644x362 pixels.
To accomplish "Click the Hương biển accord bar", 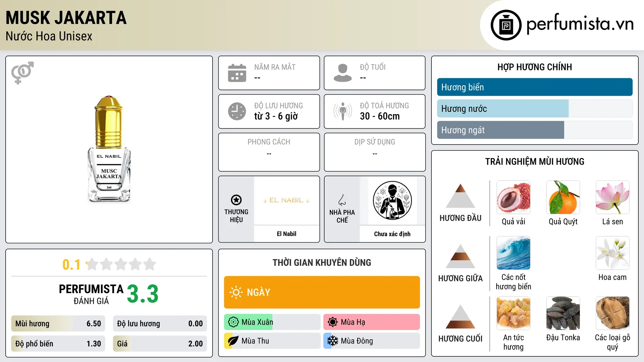I will click(535, 87).
